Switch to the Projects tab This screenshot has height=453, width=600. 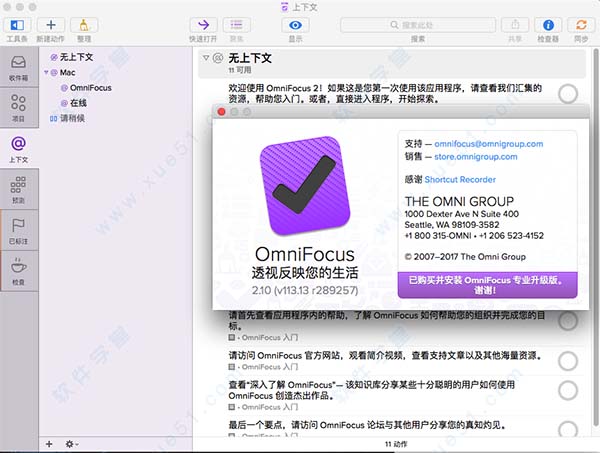(x=19, y=108)
